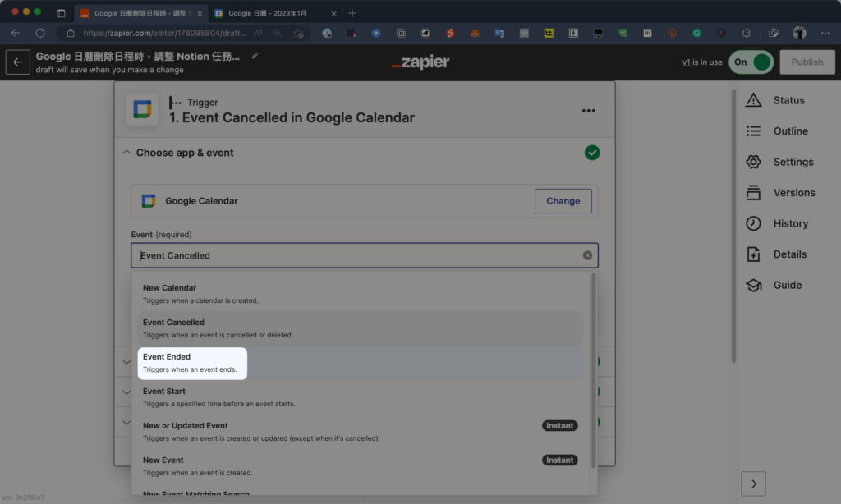Screen dimensions: 841x504
Task: Click the Notion extension icon in the browser toolbar
Action: 401,33
